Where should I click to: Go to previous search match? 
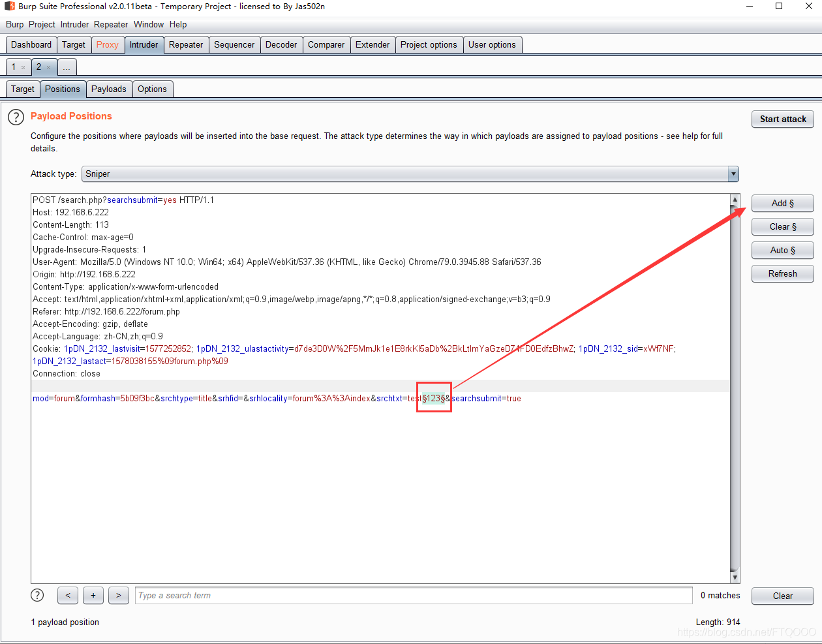[x=68, y=595]
